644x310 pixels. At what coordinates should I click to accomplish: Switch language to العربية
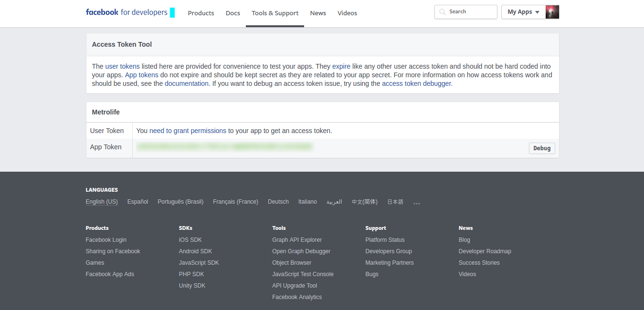point(334,202)
